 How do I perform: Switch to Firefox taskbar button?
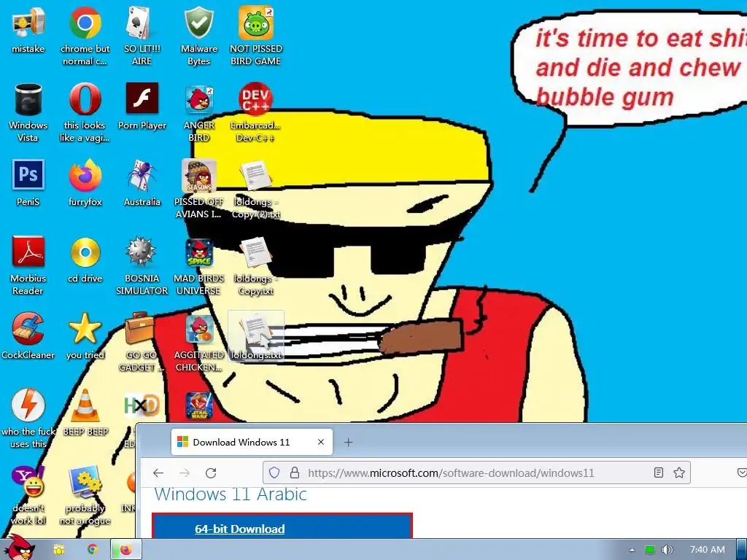click(125, 550)
